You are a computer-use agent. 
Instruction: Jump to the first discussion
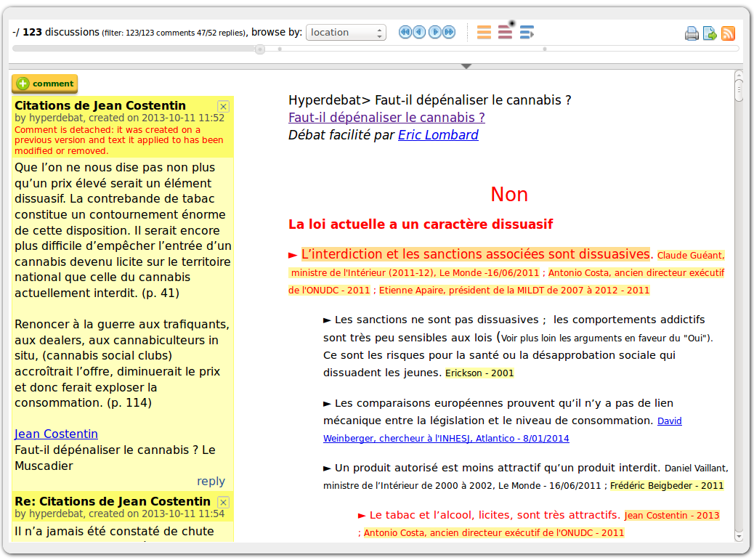[405, 32]
